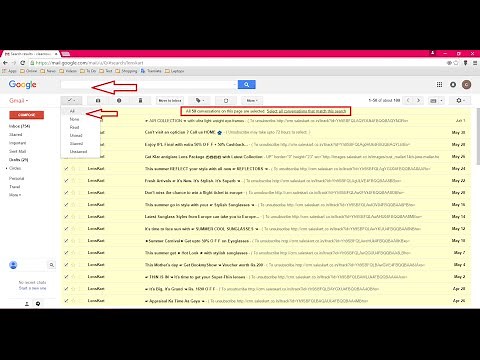Open the Settings gear dropdown
480x360 pixels.
click(460, 100)
